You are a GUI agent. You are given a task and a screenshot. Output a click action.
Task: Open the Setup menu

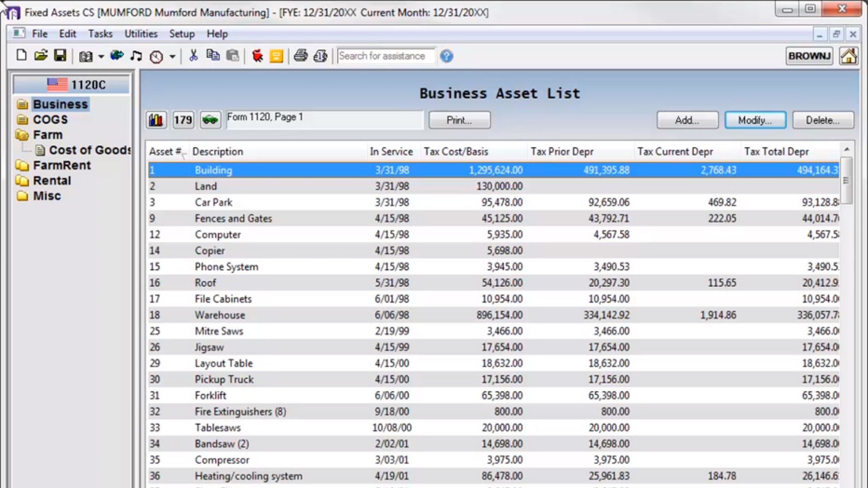pos(182,33)
